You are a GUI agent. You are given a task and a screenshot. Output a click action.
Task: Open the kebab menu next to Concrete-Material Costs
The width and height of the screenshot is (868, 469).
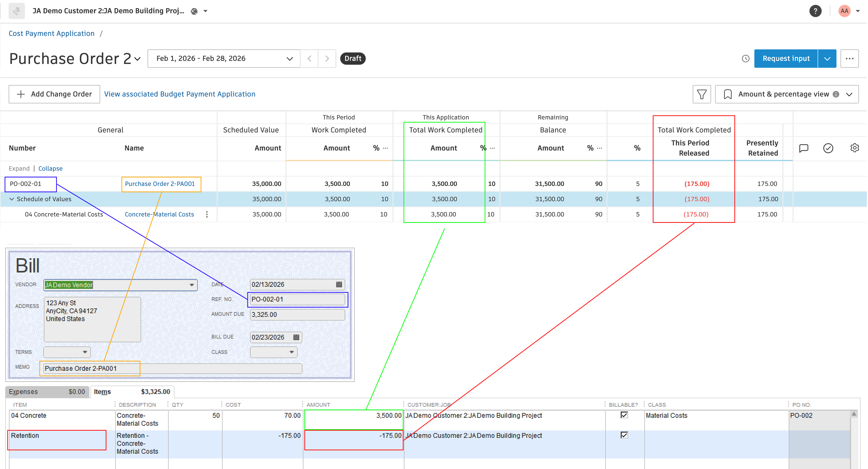pos(207,214)
